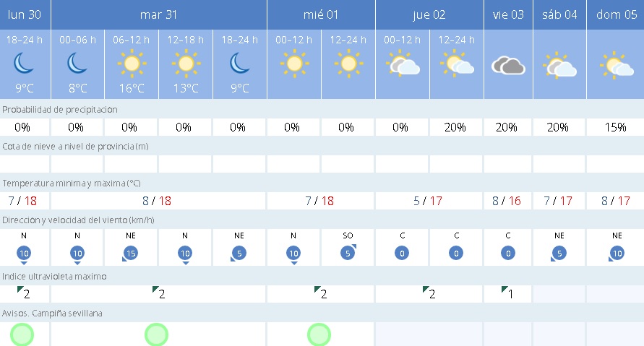Click the 15 km/h NE wind icon

[x=131, y=254]
